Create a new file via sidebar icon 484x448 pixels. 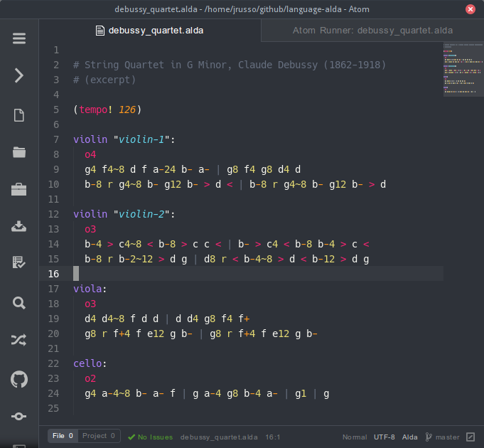click(19, 115)
